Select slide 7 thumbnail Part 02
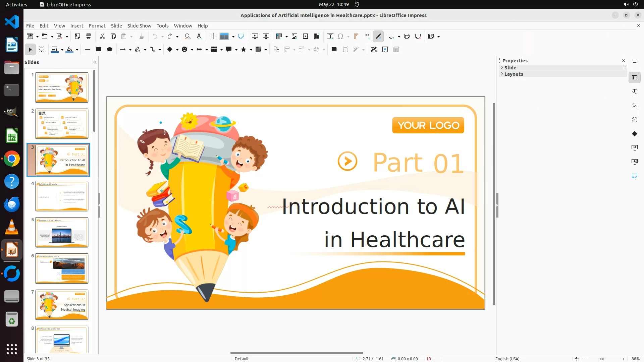 pos(62,304)
